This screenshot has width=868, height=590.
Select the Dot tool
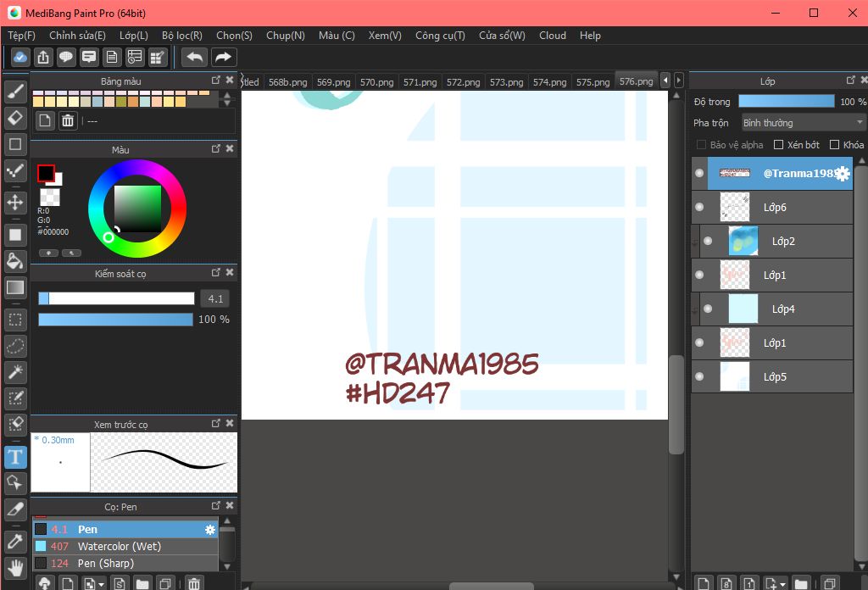point(15,170)
